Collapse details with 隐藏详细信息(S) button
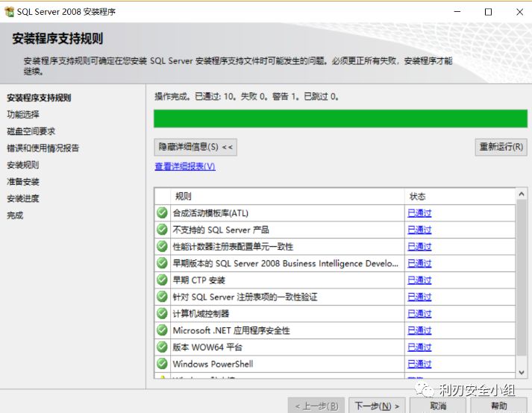Viewport: 532px width, 413px height. coord(196,147)
